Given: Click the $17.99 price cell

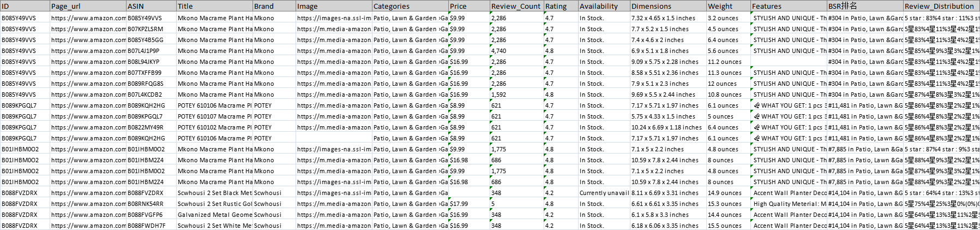Looking at the screenshot, I should click(x=469, y=204).
